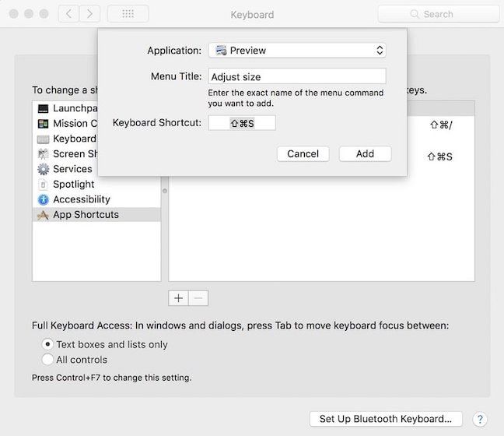The width and height of the screenshot is (504, 436).
Task: Show all preferences grid button
Action: [128, 14]
